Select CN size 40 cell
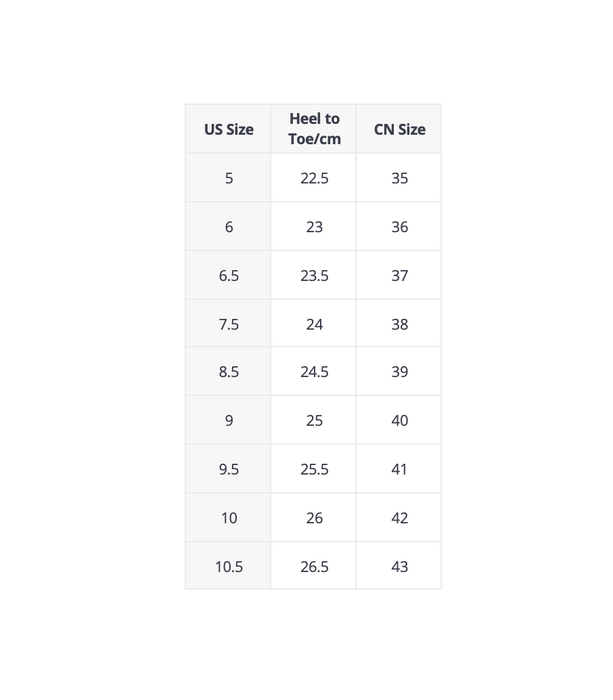 click(x=399, y=420)
